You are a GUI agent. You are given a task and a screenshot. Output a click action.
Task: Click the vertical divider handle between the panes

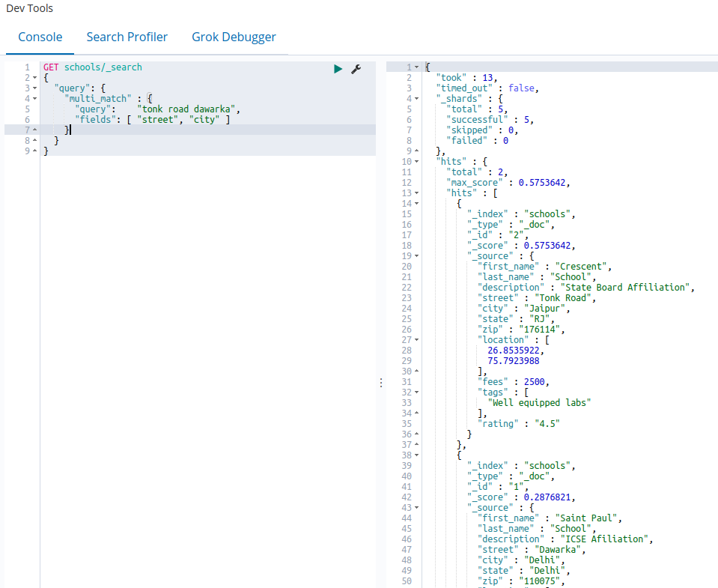(380, 382)
